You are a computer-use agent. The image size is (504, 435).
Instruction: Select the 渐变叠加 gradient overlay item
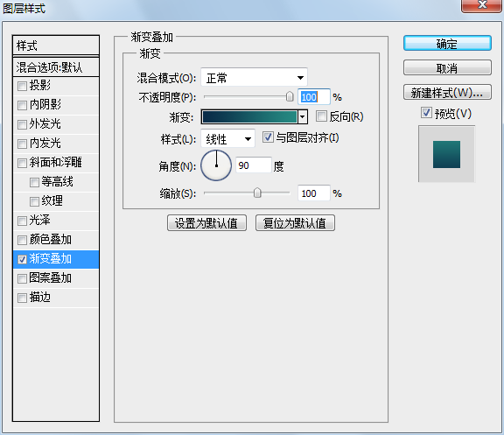[x=56, y=259]
